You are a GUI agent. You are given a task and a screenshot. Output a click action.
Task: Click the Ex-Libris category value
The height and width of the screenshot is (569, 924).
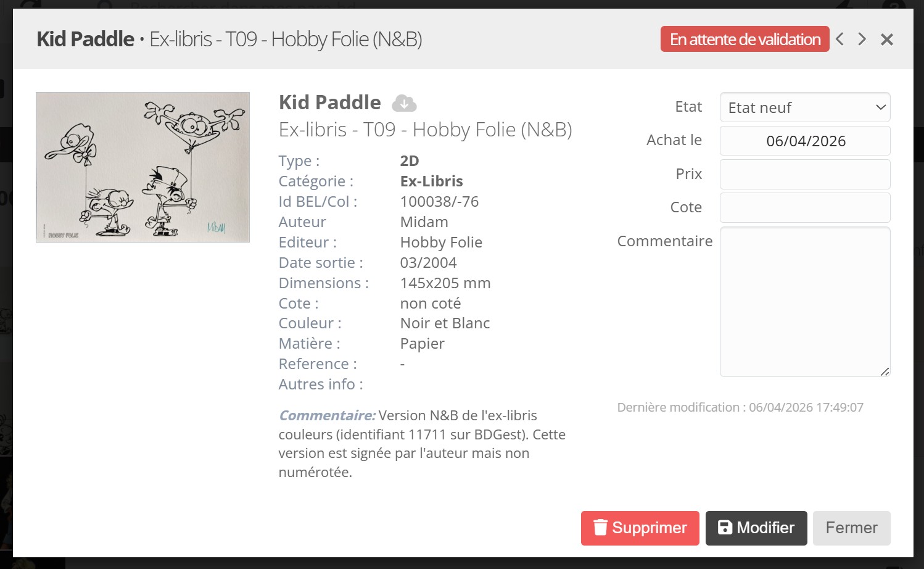[x=431, y=181]
